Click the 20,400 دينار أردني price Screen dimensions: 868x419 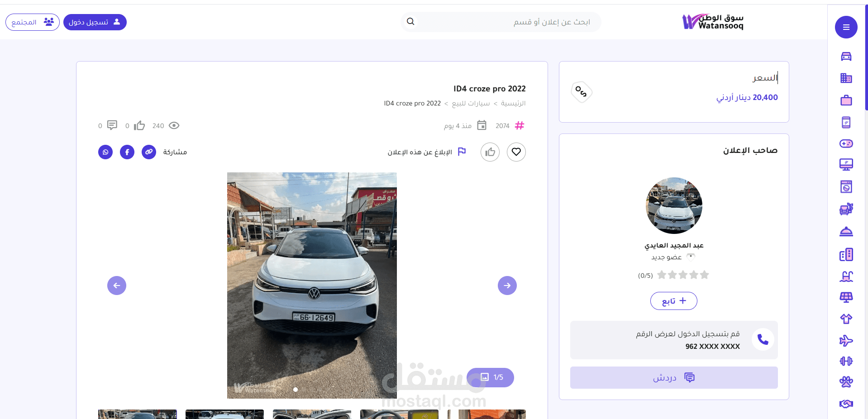click(x=747, y=97)
